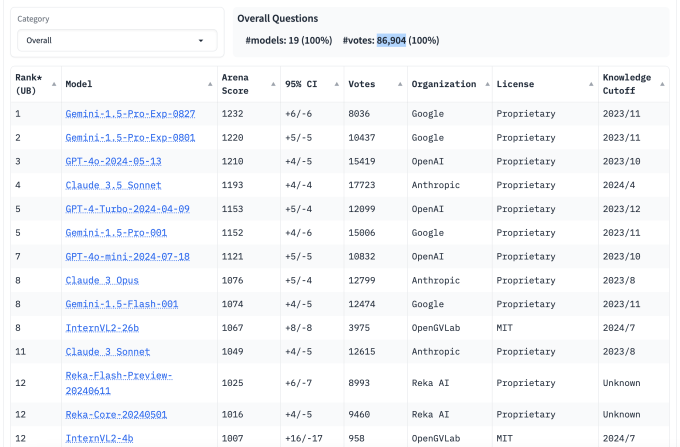Follow the Claude 3.5 Sonnet link
The image size is (680, 447).
pos(113,185)
